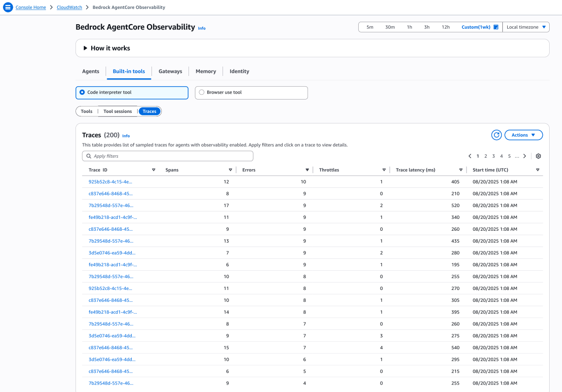This screenshot has width=562, height=392.
Task: Expand the How it works section
Action: (x=85, y=48)
